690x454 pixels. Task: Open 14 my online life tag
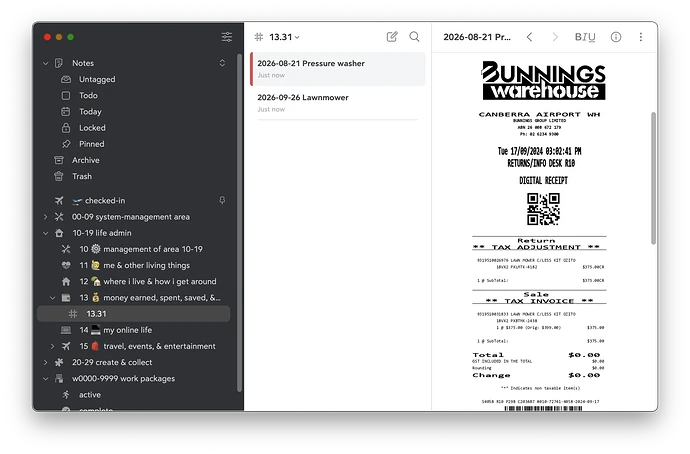[115, 330]
